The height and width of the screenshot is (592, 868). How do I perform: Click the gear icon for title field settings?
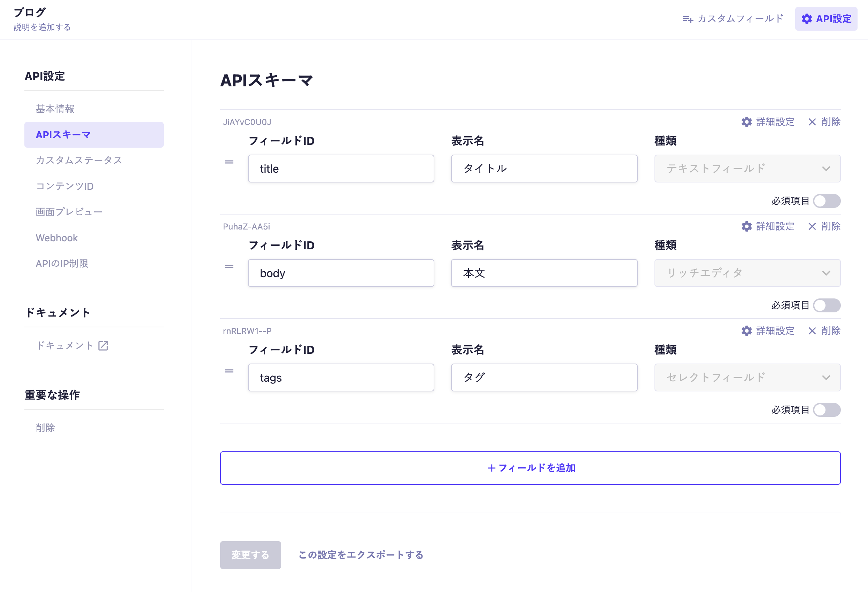click(746, 122)
